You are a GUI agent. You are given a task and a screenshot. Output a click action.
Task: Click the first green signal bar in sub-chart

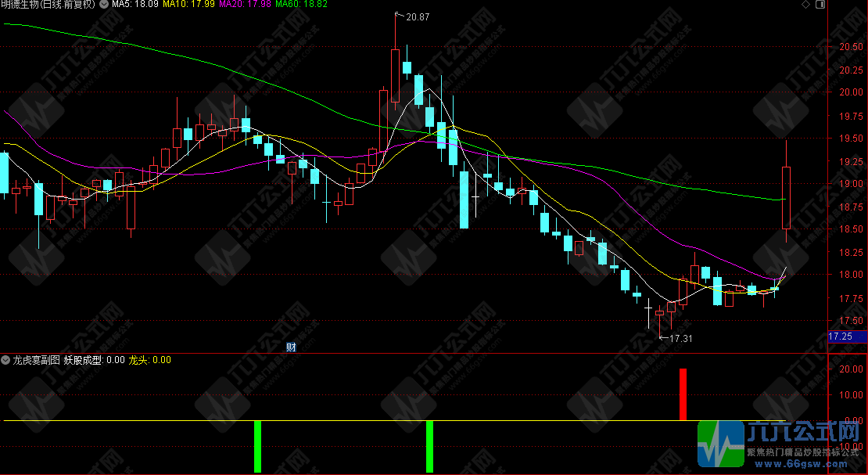[x=257, y=446]
